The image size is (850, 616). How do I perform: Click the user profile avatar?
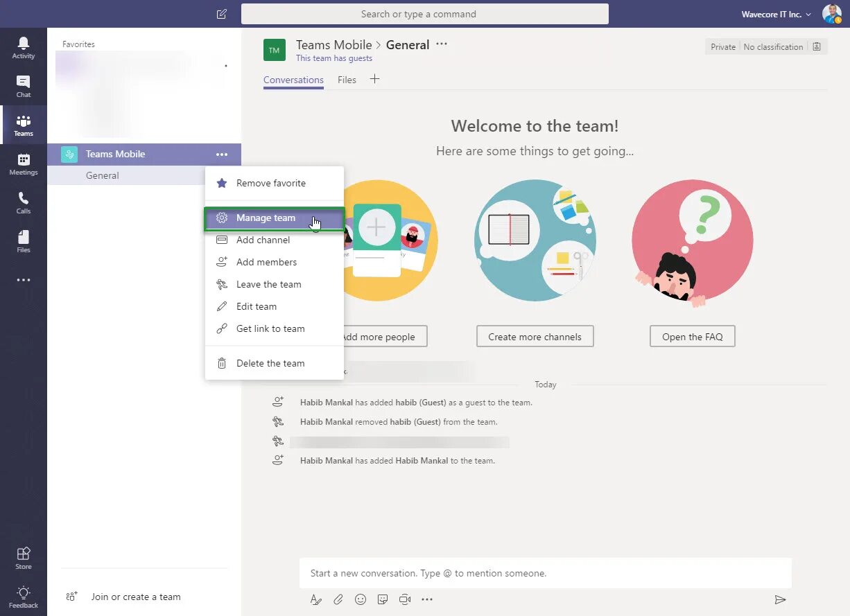[831, 14]
